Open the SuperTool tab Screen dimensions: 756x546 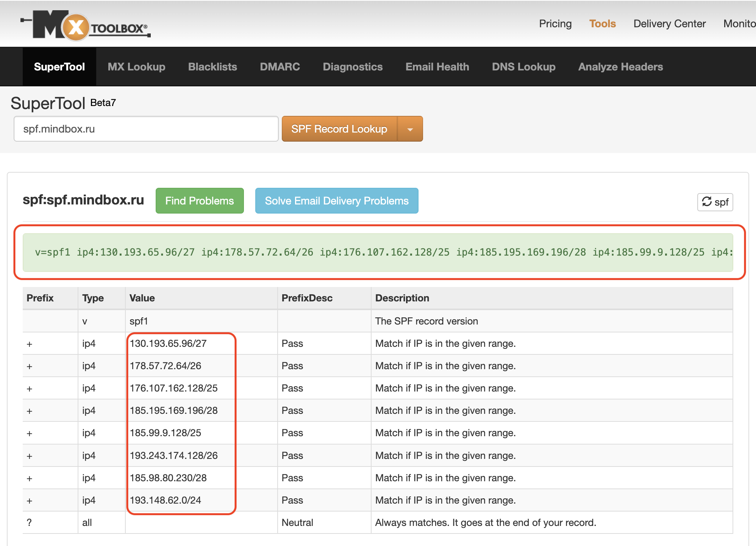pyautogui.click(x=59, y=67)
